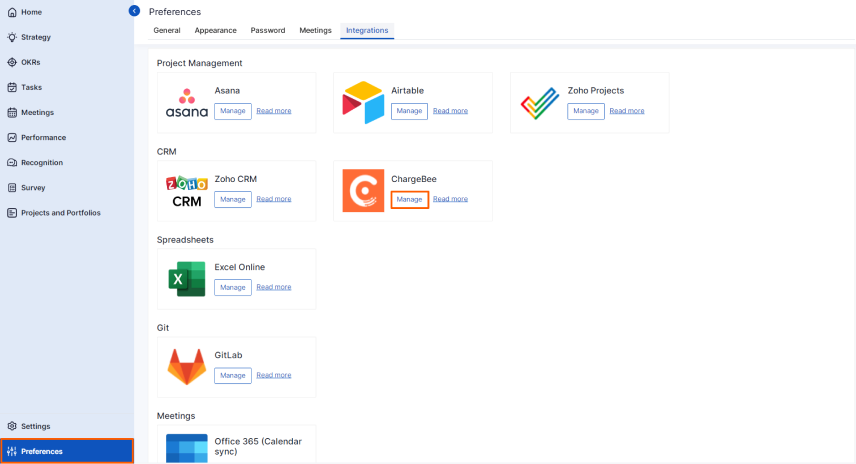Click the Excel Online logo
The height and width of the screenshot is (464, 856).
click(x=187, y=279)
